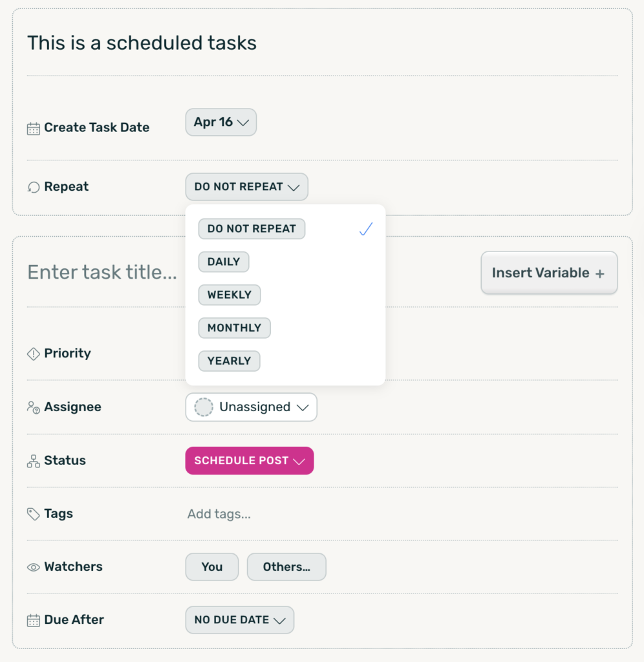Screen dimensions: 644x662
Task: Click the Insert Variable button
Action: (x=548, y=273)
